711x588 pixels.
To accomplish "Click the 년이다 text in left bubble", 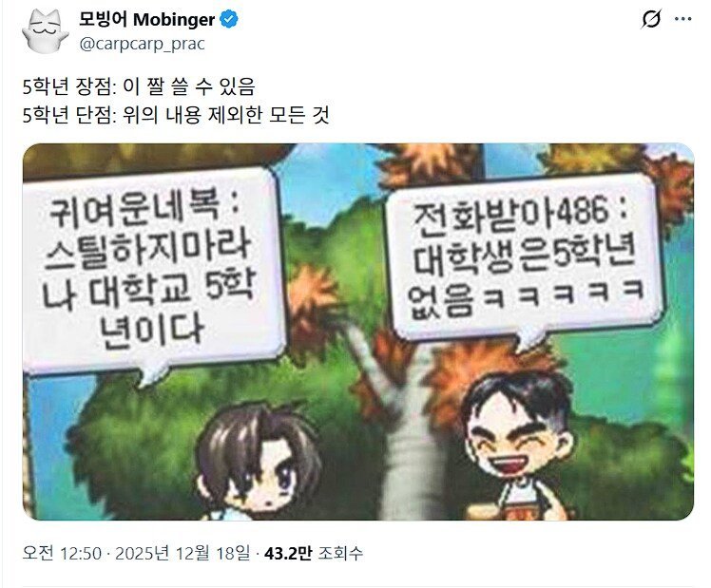I will (152, 332).
